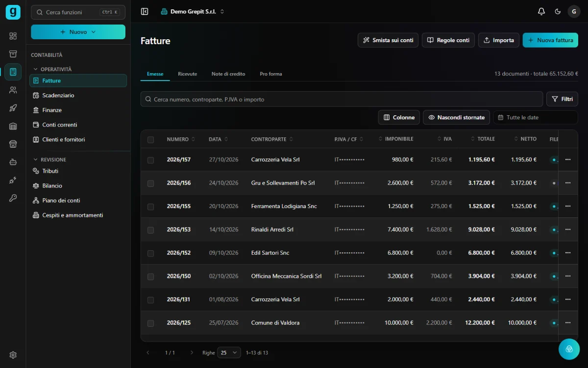Tick the checkbox for invoice 2026/157
Screen dimensions: 588x368
(x=150, y=160)
